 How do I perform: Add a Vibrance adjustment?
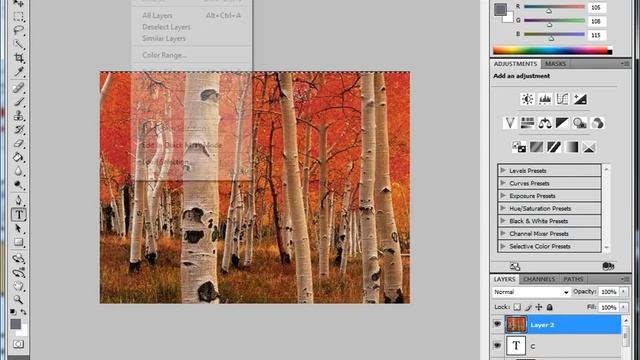[x=510, y=123]
